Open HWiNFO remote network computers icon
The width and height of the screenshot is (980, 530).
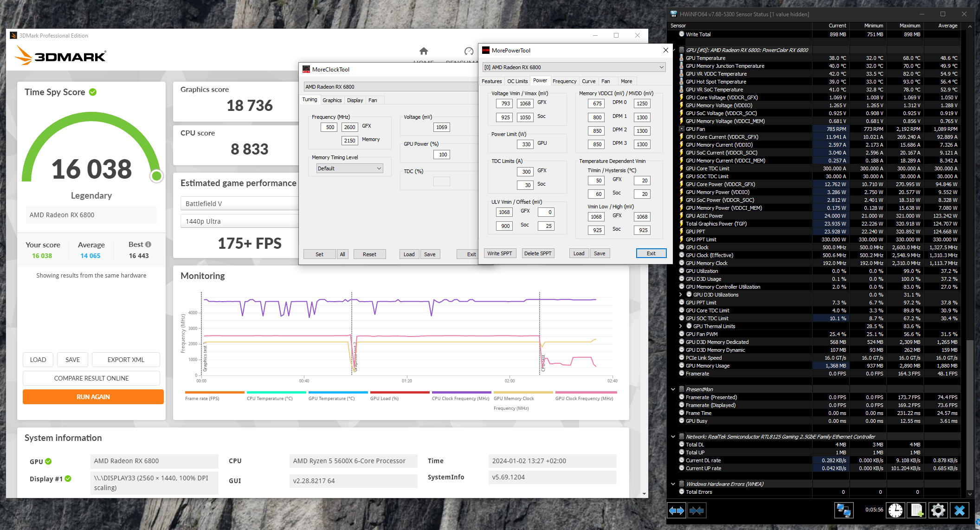(x=843, y=511)
